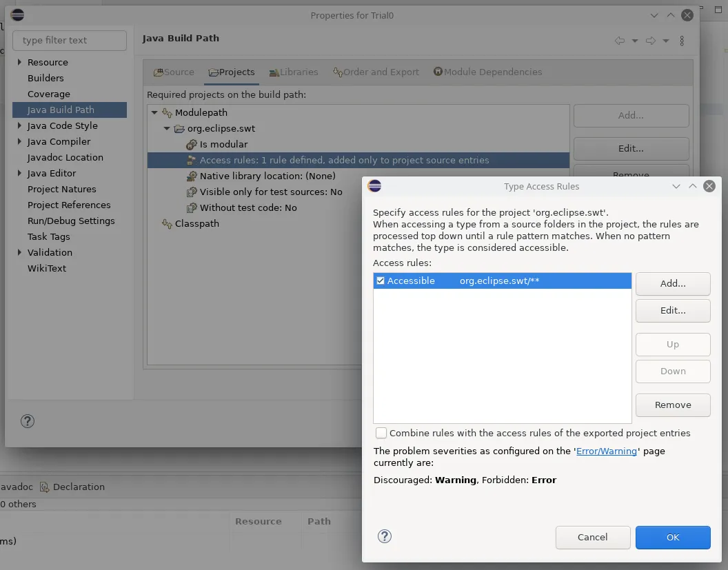This screenshot has width=728, height=570.
Task: Expand Java Code Style category
Action: (x=19, y=125)
